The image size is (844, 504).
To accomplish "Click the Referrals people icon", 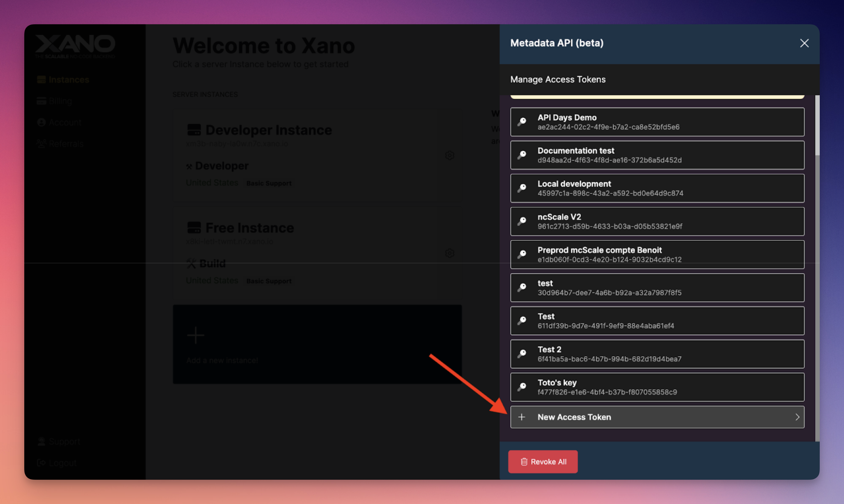I will click(41, 144).
